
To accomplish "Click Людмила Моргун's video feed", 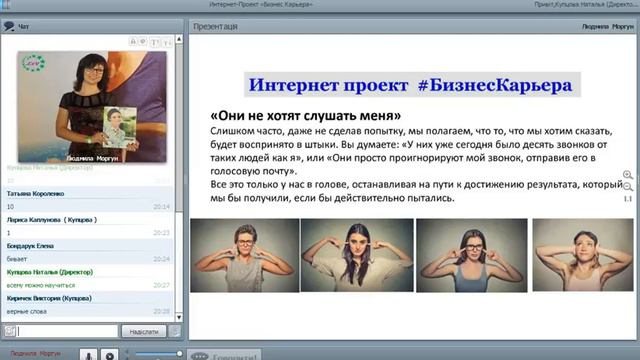I will pos(92,107).
